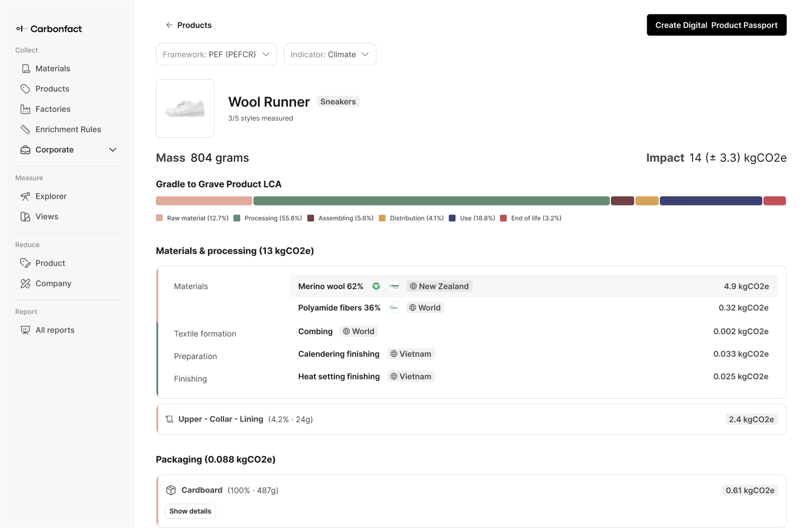
Task: Click the Combing process label
Action: pyautogui.click(x=315, y=331)
